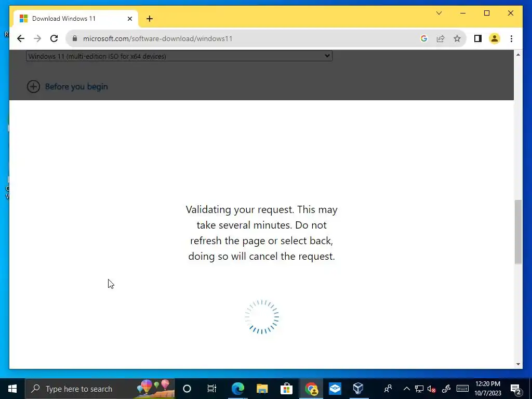Open the Windows Start menu
Image resolution: width=532 pixels, height=399 pixels.
coord(12,389)
